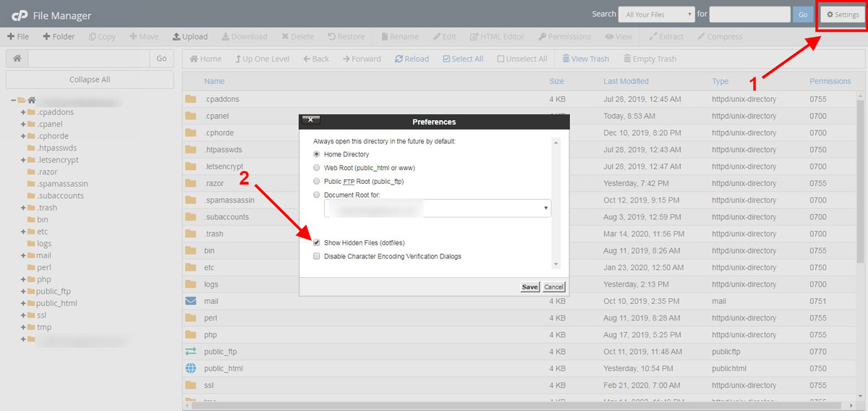Screen dimensions: 868x411
Task: Click the mail envelope icon in file list
Action: tap(191, 300)
